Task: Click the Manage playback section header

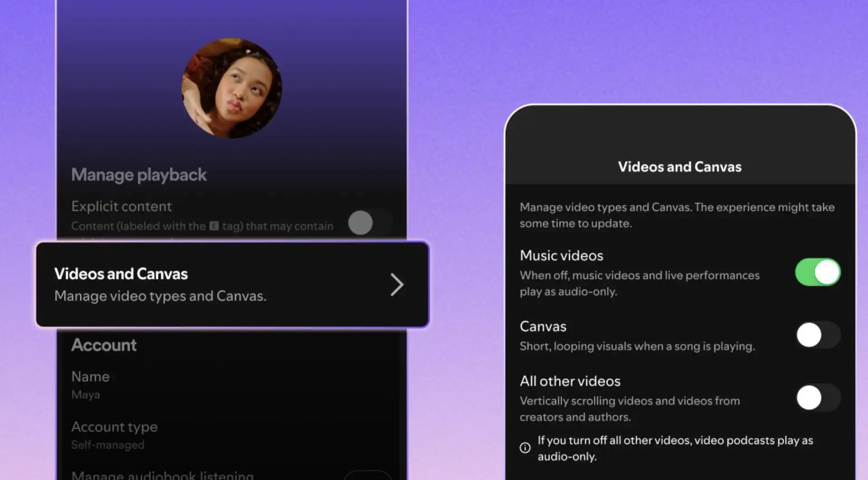Action: [139, 175]
